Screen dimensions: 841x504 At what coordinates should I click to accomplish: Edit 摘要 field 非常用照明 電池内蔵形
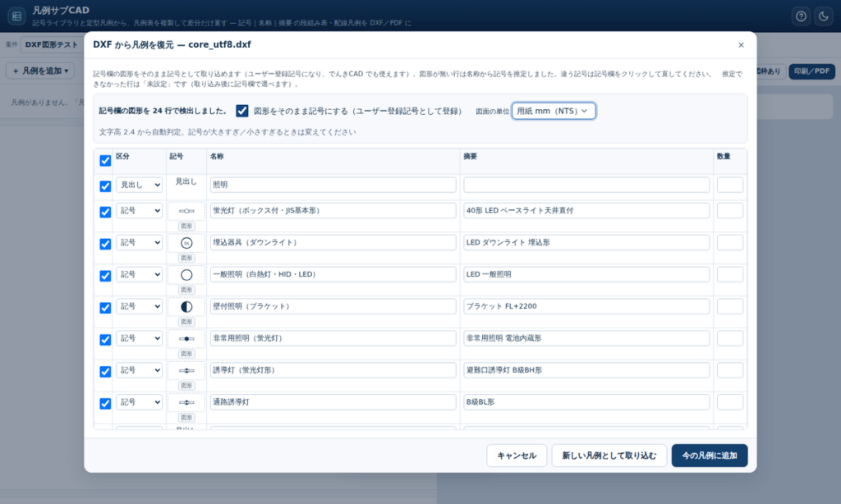coord(586,338)
